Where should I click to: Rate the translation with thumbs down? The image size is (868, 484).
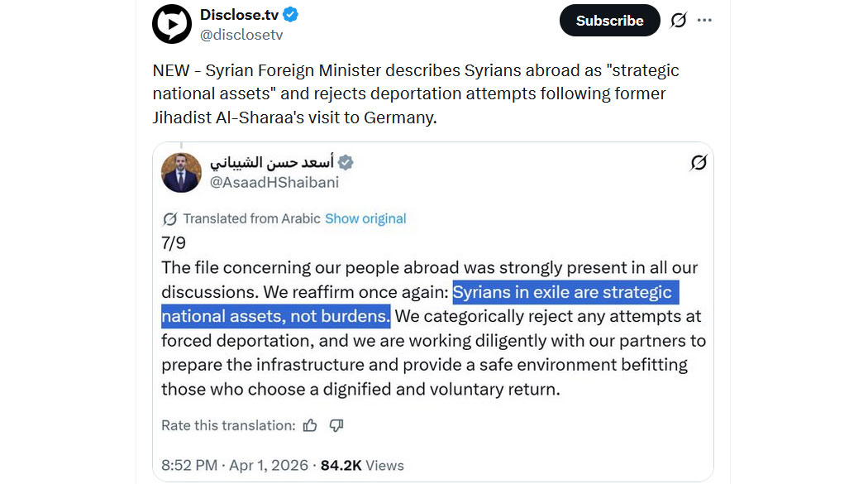click(336, 425)
